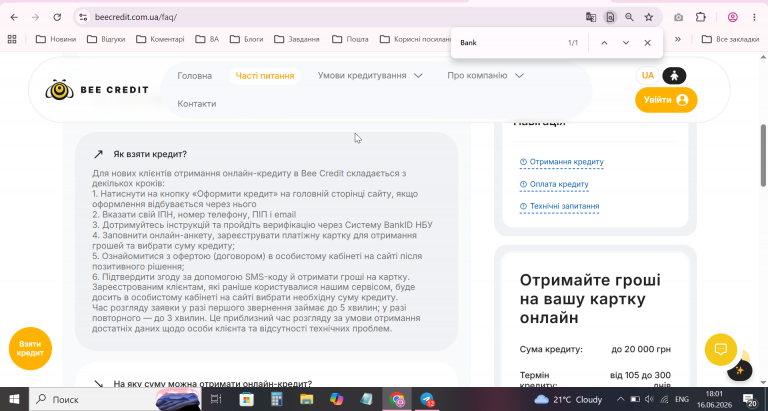
Task: Jump to the next find result
Action: [625, 43]
